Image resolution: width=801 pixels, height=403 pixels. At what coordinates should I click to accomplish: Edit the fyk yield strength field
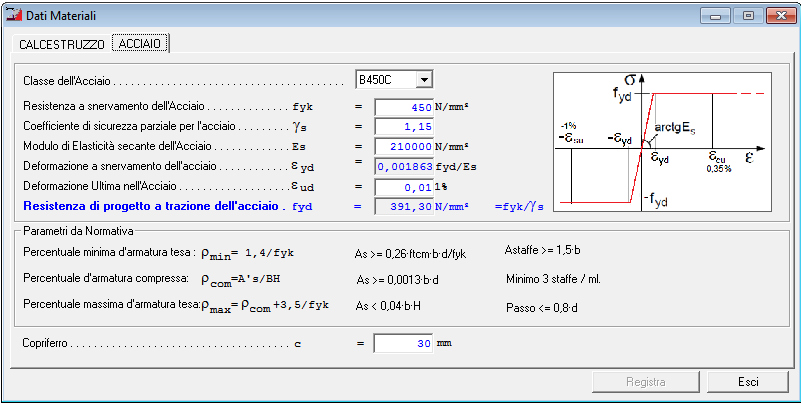point(404,107)
